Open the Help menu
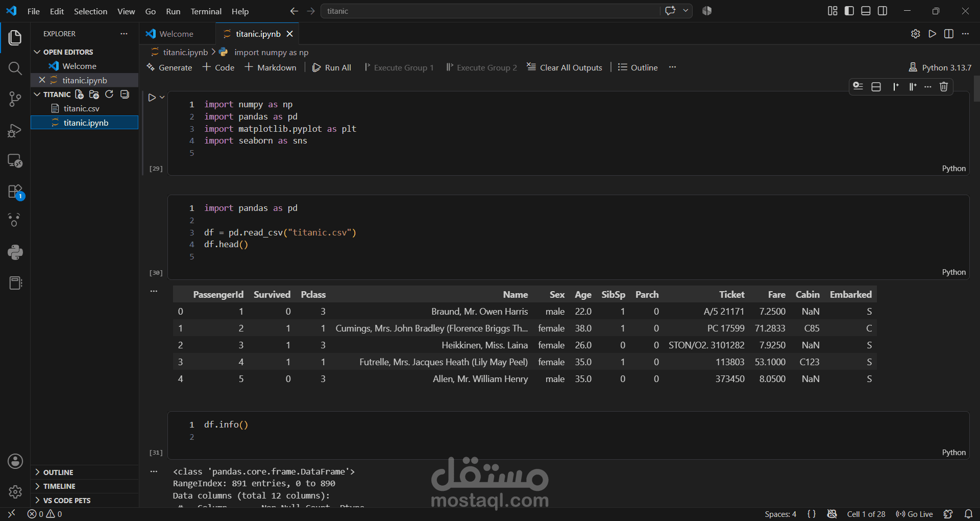Viewport: 980px width, 521px height. [x=240, y=11]
